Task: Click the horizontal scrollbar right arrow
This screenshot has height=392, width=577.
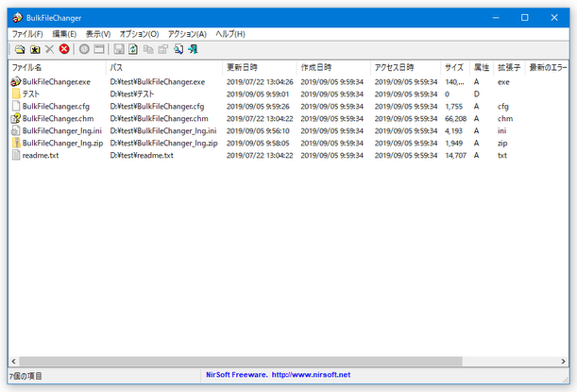Action: click(563, 361)
